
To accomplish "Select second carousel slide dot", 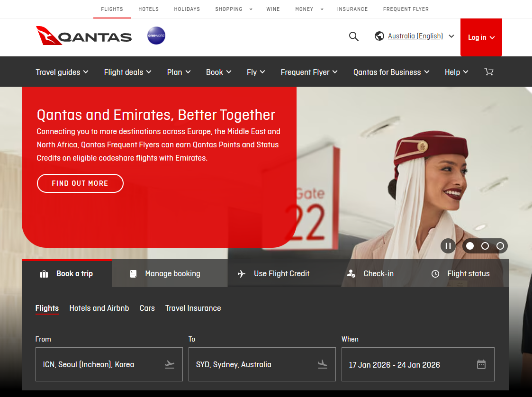I will (x=485, y=246).
